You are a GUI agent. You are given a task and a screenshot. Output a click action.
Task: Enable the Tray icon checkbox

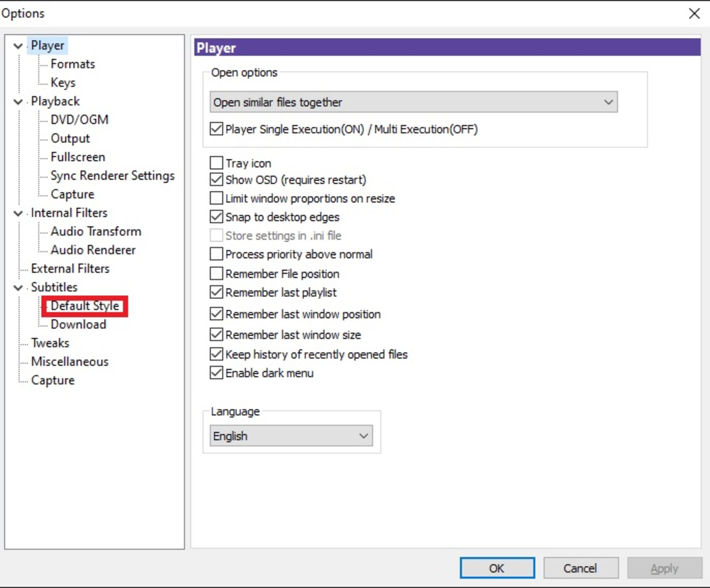[x=216, y=163]
